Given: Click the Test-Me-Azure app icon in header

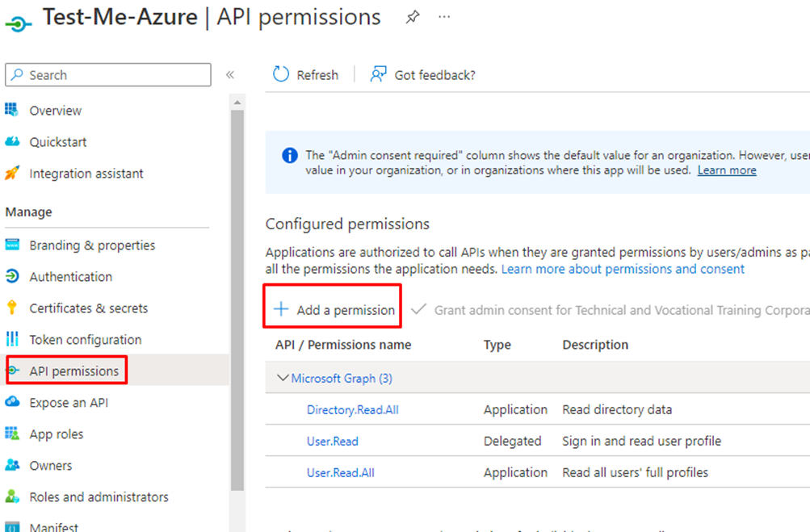Looking at the screenshot, I should tap(19, 23).
